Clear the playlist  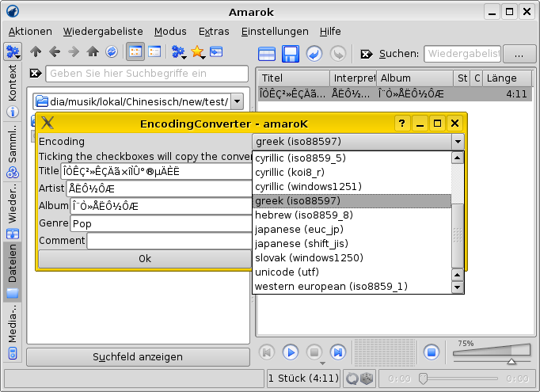[267, 54]
